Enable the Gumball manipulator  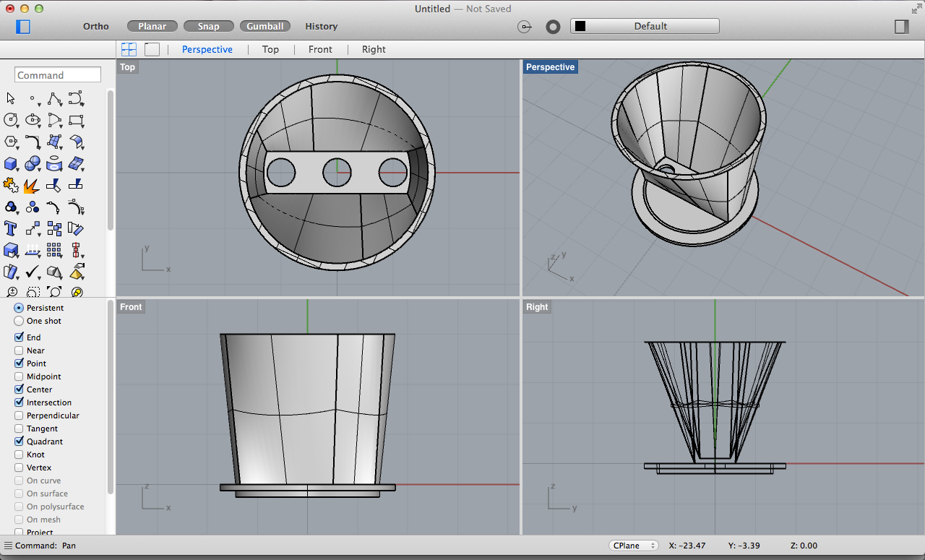[264, 25]
